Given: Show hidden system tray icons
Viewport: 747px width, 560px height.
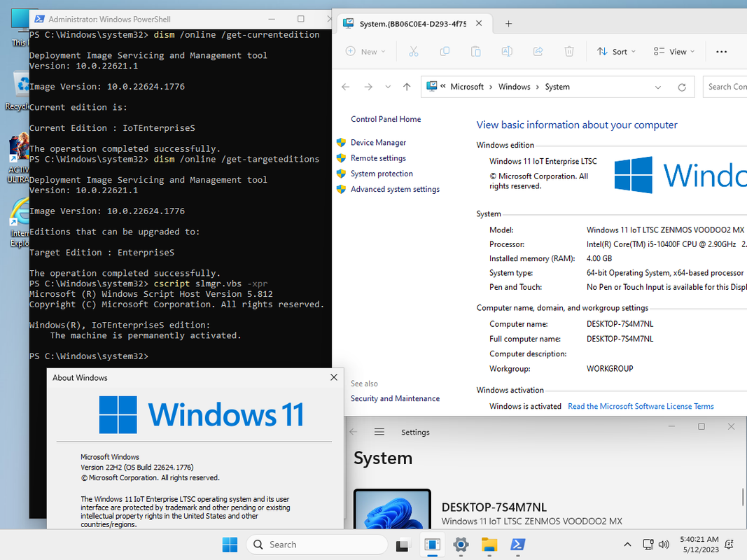Looking at the screenshot, I should pos(627,545).
